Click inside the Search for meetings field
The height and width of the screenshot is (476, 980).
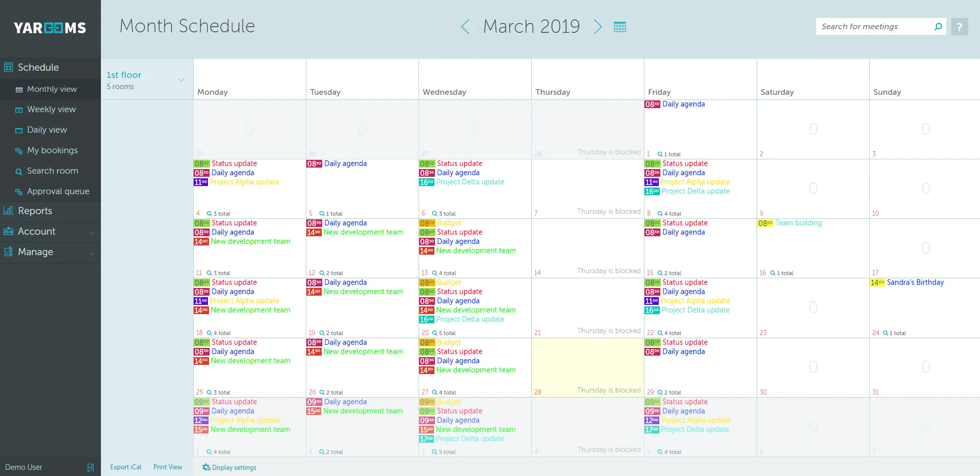tap(871, 26)
